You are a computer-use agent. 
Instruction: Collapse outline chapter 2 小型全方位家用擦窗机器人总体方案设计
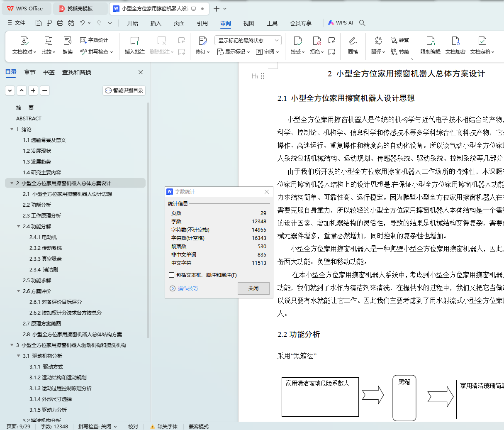pos(12,183)
